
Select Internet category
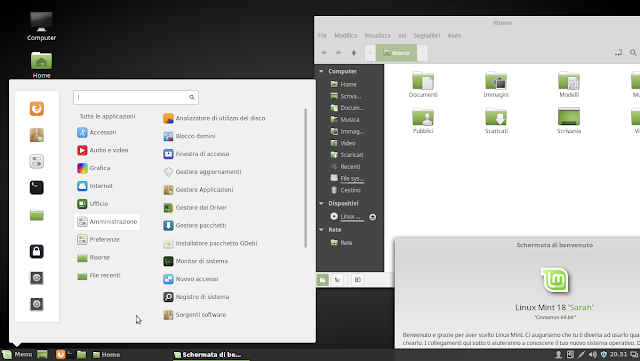point(95,186)
